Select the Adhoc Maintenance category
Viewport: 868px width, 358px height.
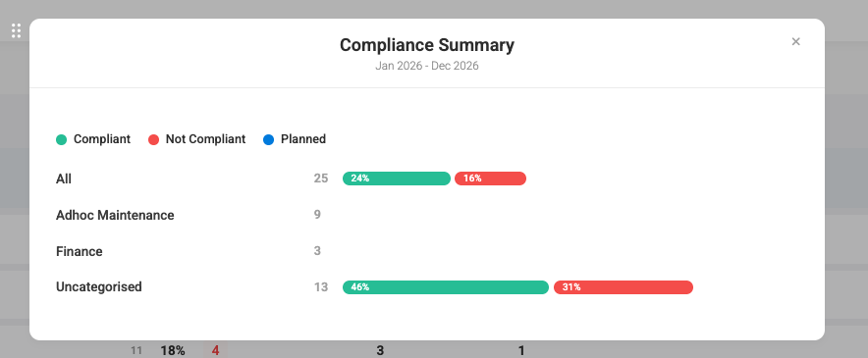click(x=115, y=215)
